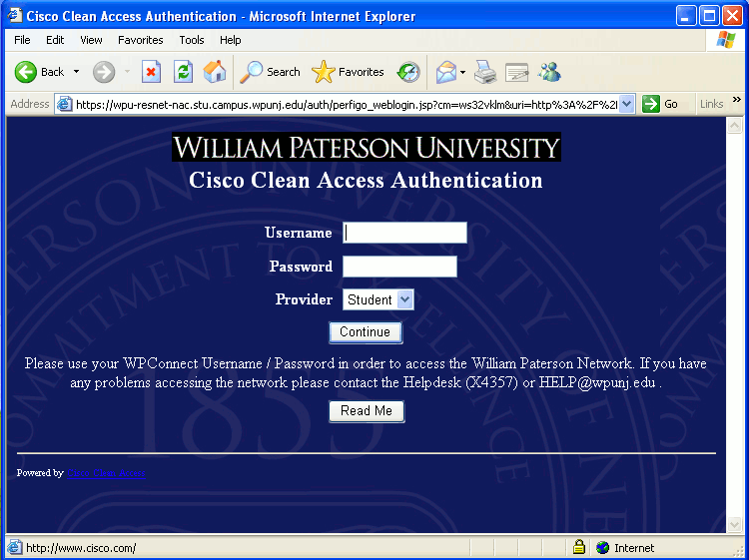Minimize the Internet Explorer window

(x=686, y=17)
